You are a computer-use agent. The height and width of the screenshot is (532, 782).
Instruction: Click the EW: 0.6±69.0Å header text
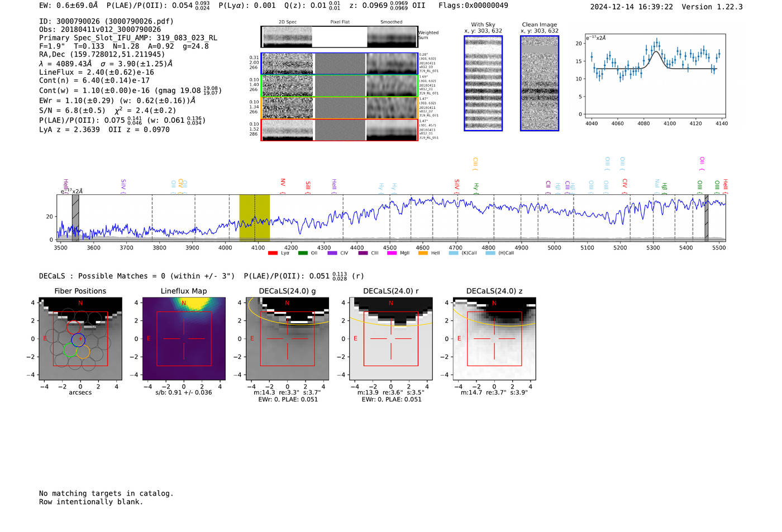point(68,6)
